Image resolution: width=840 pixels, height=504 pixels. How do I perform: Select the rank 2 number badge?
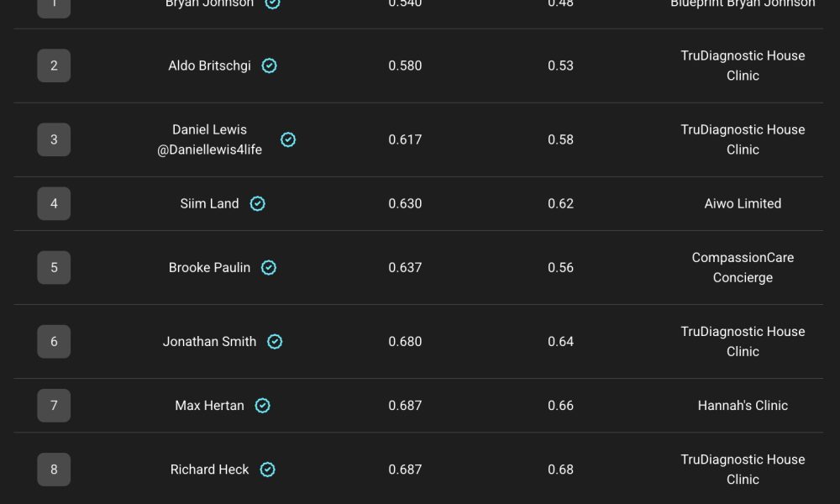(54, 66)
